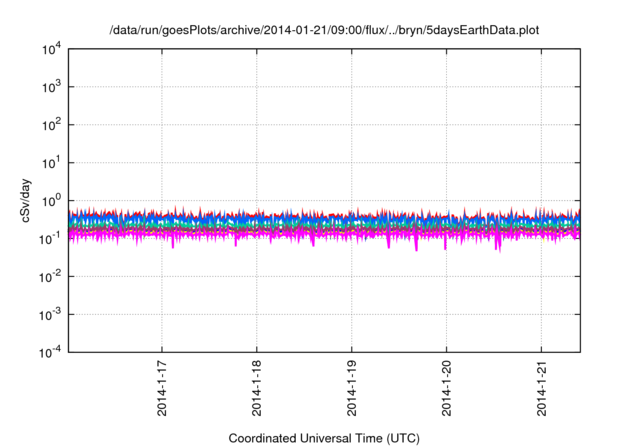Click the 10^-3 y-axis tick label
Image resolution: width=640 pixels, height=448 pixels.
[50, 315]
